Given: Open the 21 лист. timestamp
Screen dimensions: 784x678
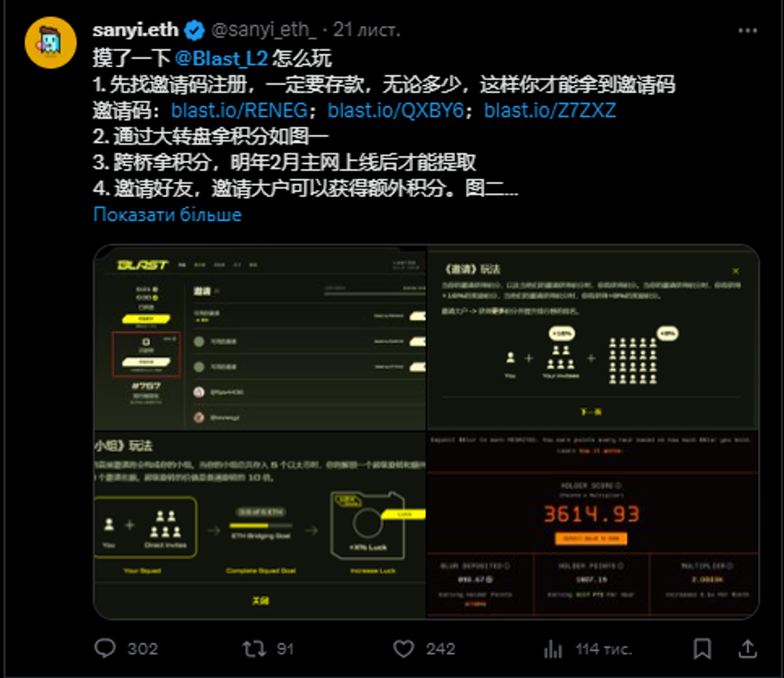Looking at the screenshot, I should [367, 30].
